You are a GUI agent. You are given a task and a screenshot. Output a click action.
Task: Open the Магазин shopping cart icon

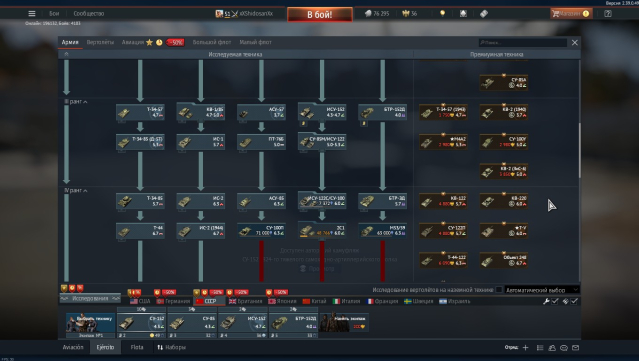(555, 13)
